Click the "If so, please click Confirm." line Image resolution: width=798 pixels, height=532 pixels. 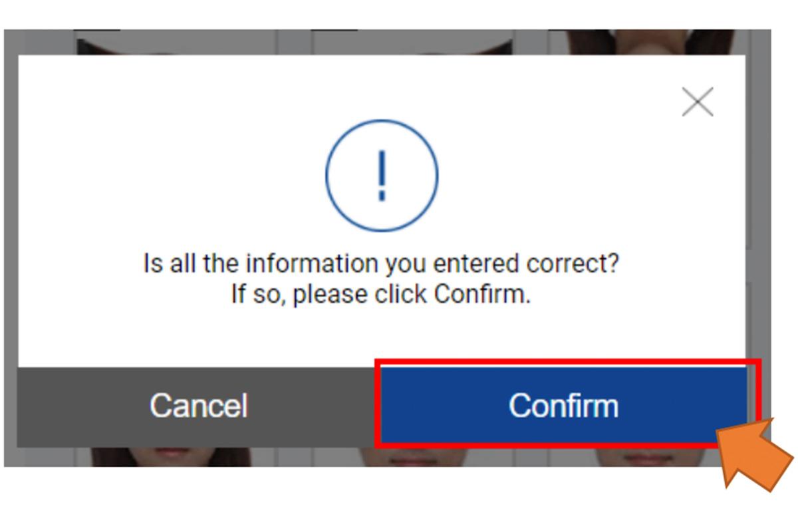[x=381, y=293]
